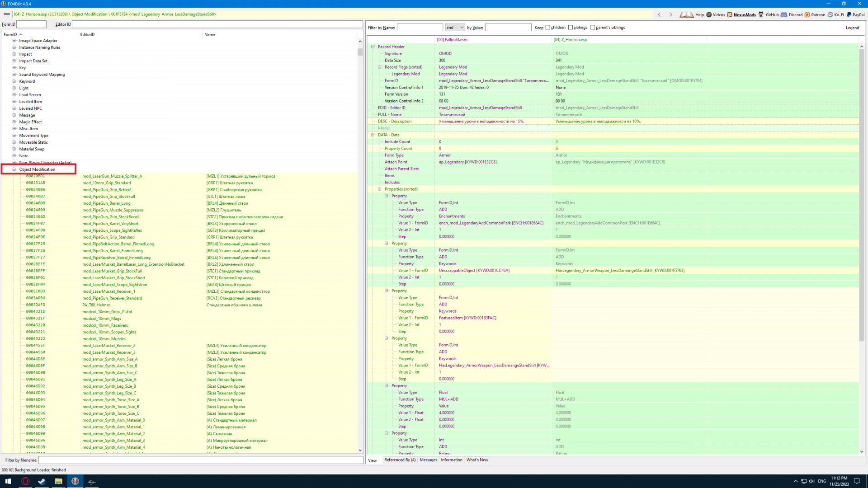Enable Keep children checkbox
This screenshot has height=488, width=868.
point(548,28)
